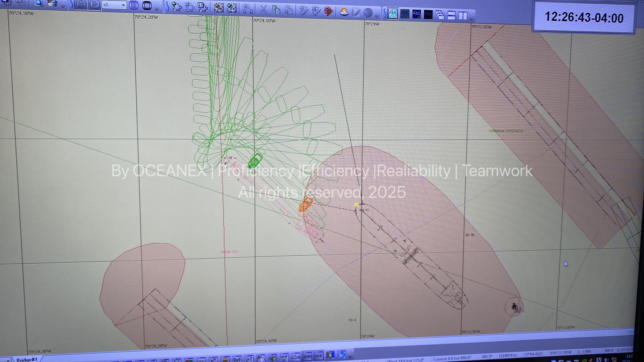Click the yellow X marker on chart
Screen dimensions: 644x362
[356, 205]
